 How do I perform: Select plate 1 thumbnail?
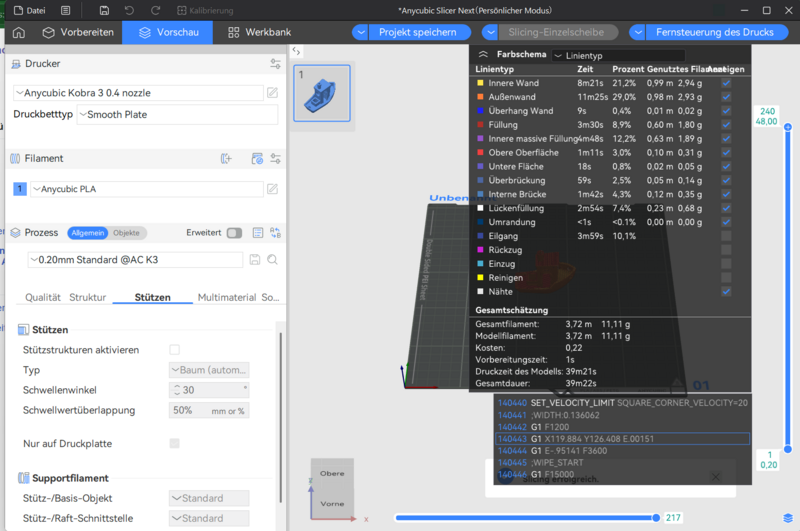click(322, 93)
